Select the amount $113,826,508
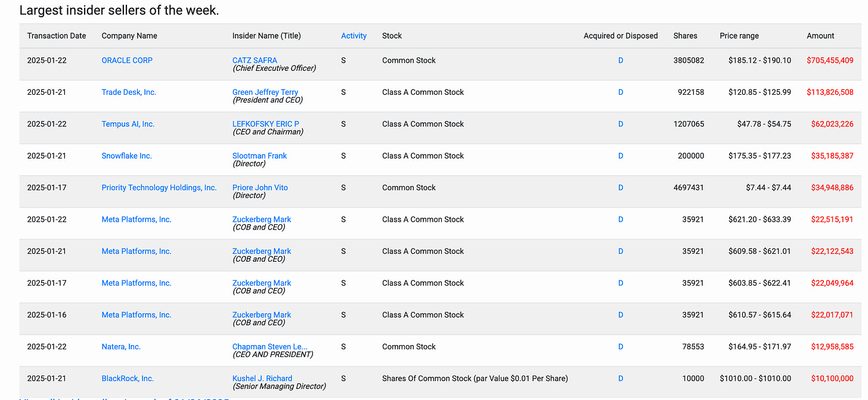This screenshot has width=868, height=400. (x=830, y=92)
